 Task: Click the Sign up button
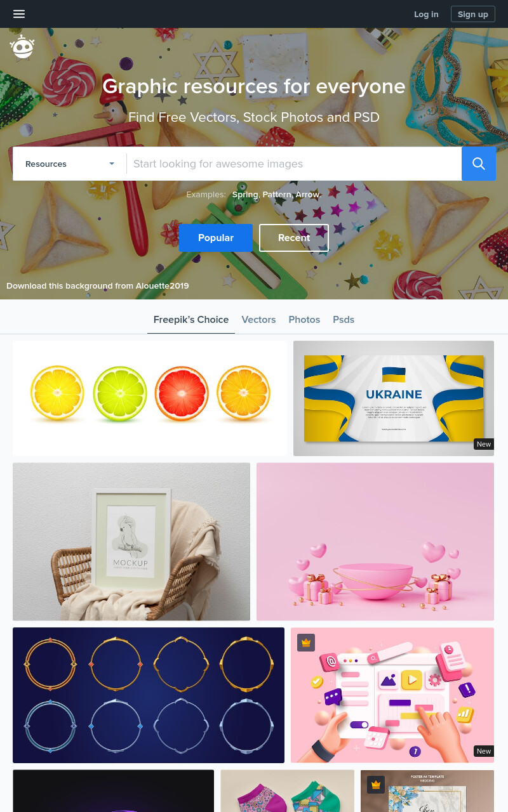[x=473, y=14]
